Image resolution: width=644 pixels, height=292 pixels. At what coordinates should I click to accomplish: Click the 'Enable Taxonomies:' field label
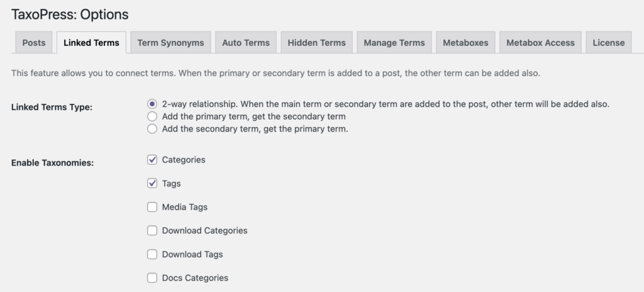click(53, 163)
